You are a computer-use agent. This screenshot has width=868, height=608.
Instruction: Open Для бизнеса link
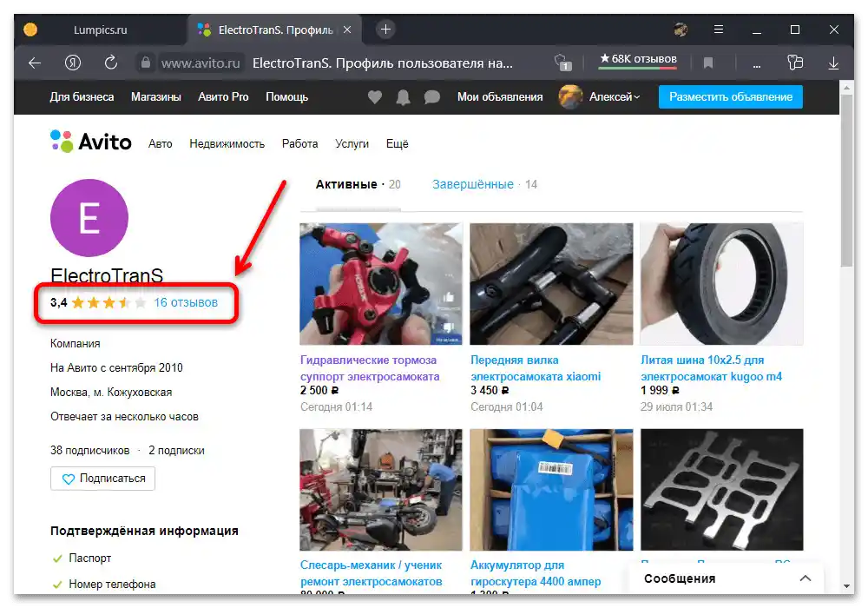coord(82,97)
